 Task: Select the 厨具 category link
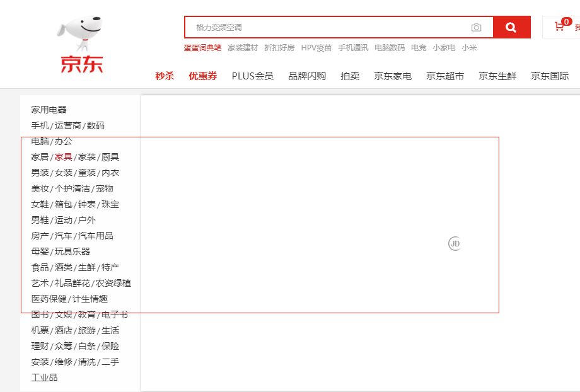tap(110, 157)
